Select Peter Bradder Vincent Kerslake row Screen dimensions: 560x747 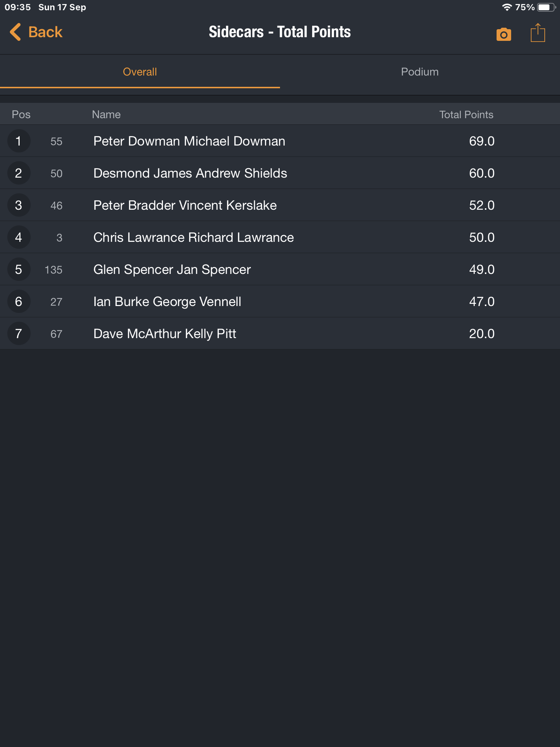[280, 205]
